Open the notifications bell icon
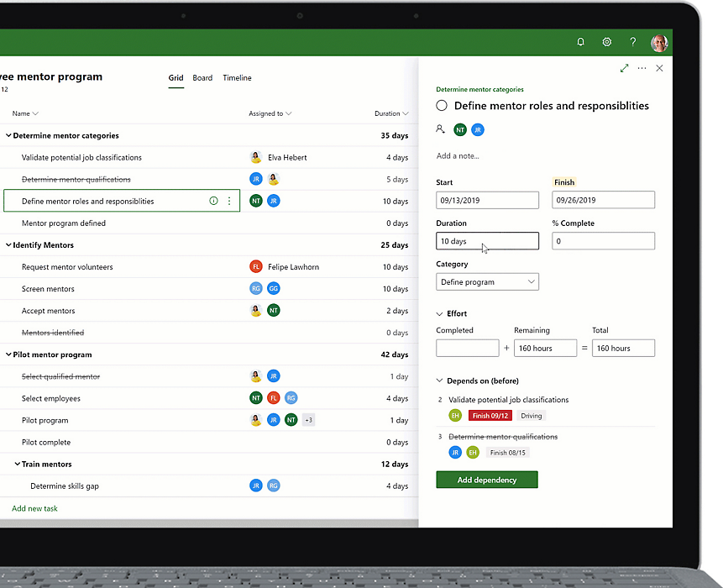 (x=580, y=42)
